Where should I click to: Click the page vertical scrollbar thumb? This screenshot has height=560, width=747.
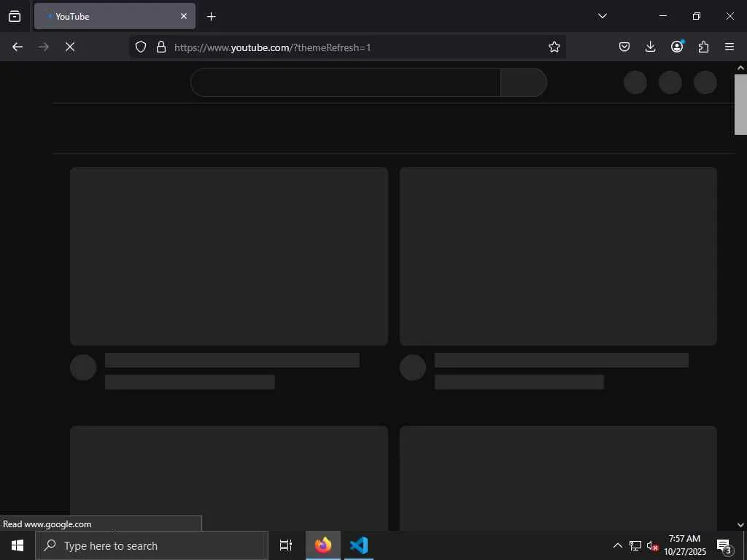[x=740, y=104]
